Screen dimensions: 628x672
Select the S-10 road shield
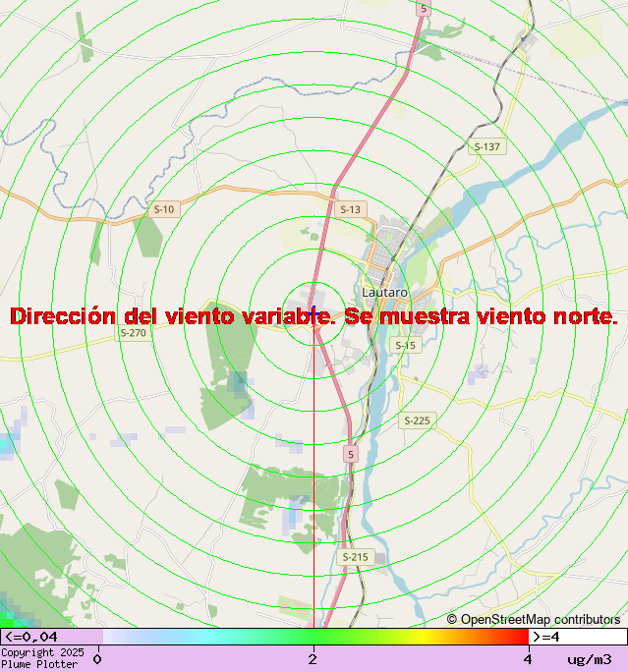164,209
